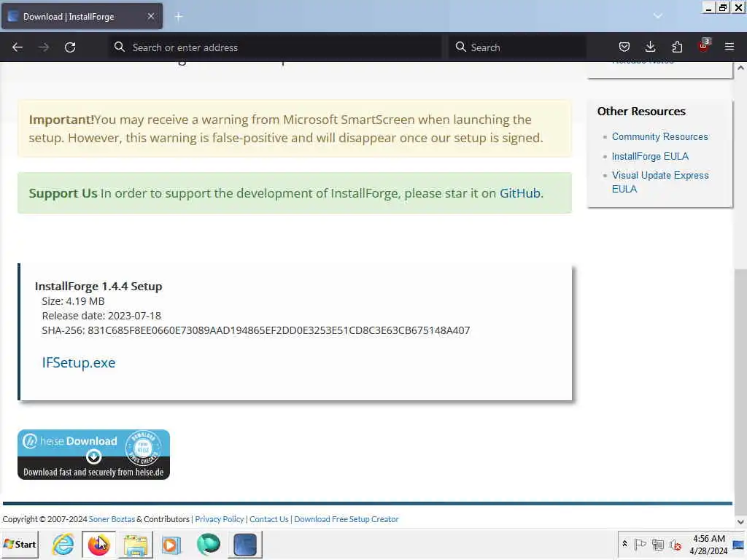
Task: Open the InstallForge EULA link
Action: pyautogui.click(x=650, y=156)
